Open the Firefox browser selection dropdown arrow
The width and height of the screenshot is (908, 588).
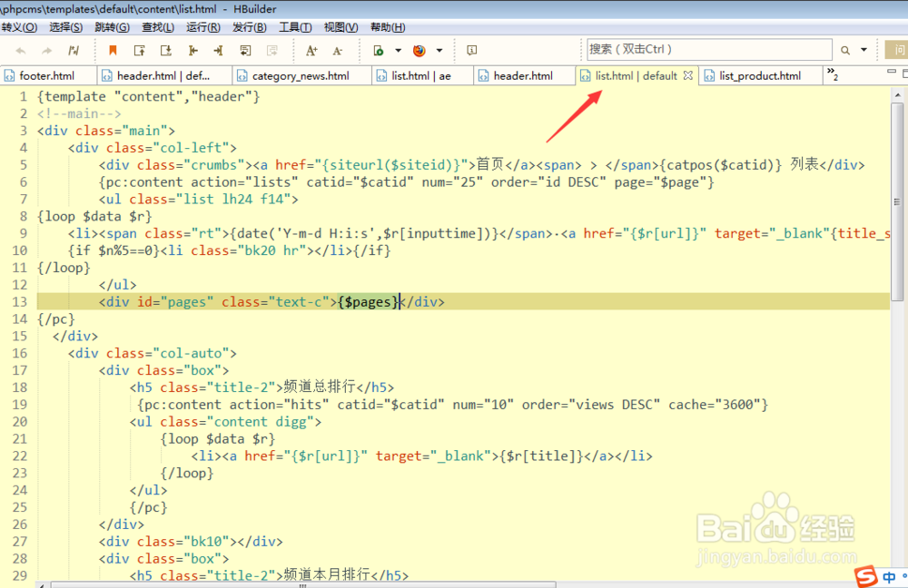tap(439, 51)
